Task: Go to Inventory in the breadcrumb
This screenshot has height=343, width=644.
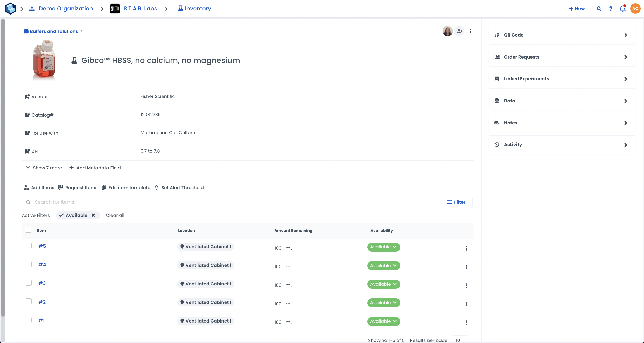Action: pyautogui.click(x=198, y=9)
